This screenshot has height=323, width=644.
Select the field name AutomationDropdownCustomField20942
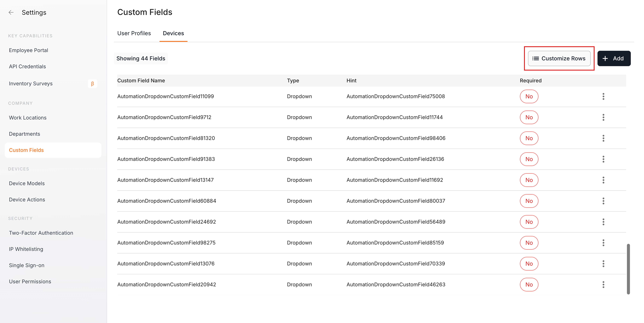pos(167,285)
